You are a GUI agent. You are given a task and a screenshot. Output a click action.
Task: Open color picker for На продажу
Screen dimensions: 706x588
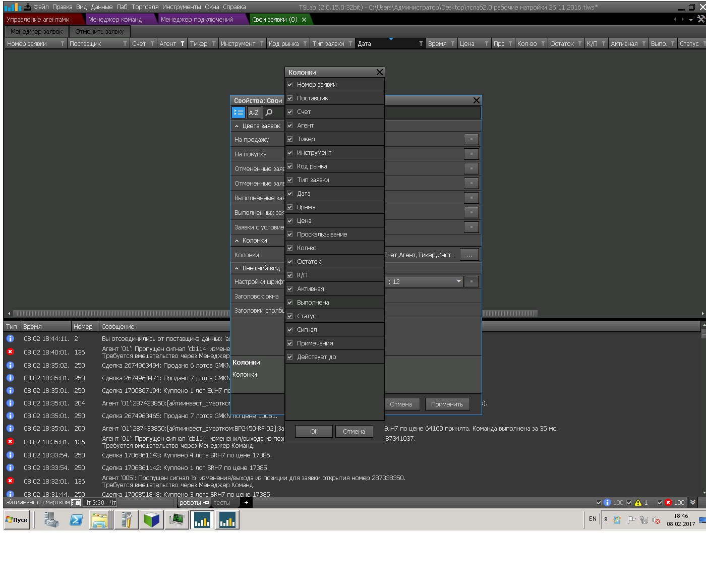tap(472, 140)
